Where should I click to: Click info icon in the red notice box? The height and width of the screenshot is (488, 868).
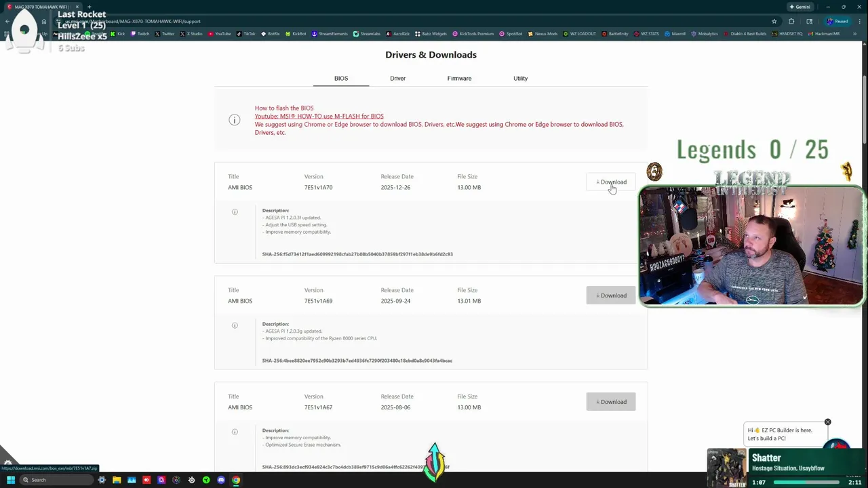click(x=235, y=120)
